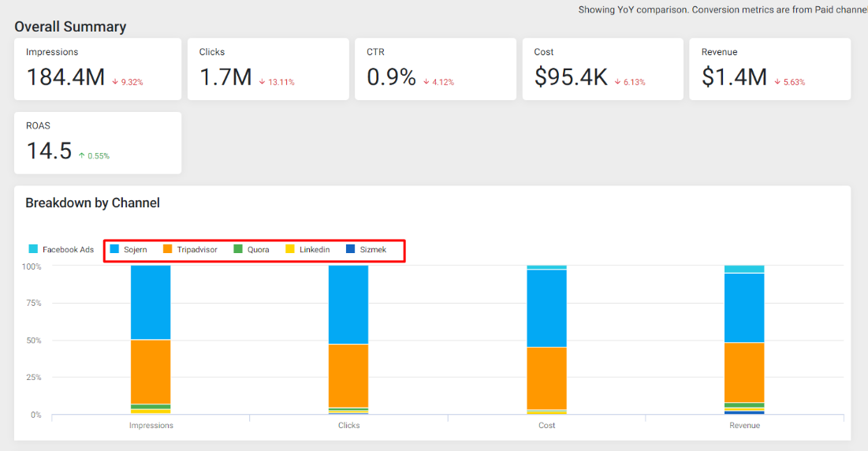Click the Sojern segment in Impressions bar
The width and height of the screenshot is (868, 451).
[151, 302]
